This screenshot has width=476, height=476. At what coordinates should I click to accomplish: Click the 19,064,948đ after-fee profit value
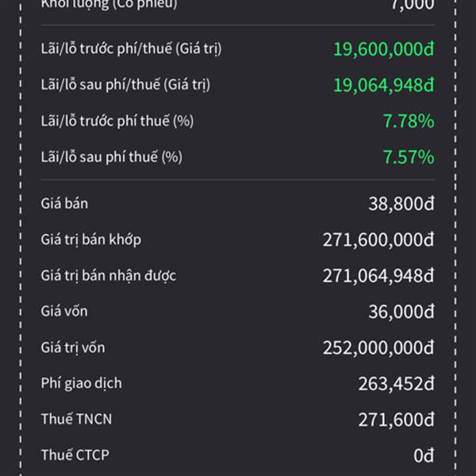coord(383,85)
